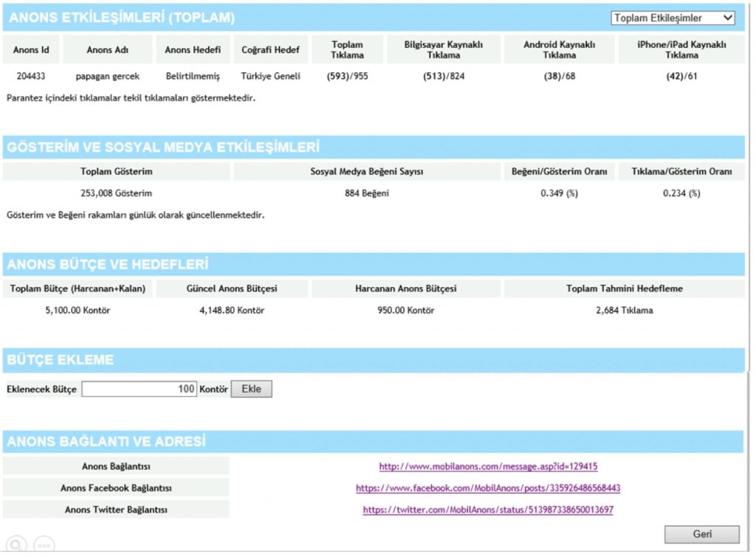Click the Eklenecek Bütçe input field

[x=140, y=389]
